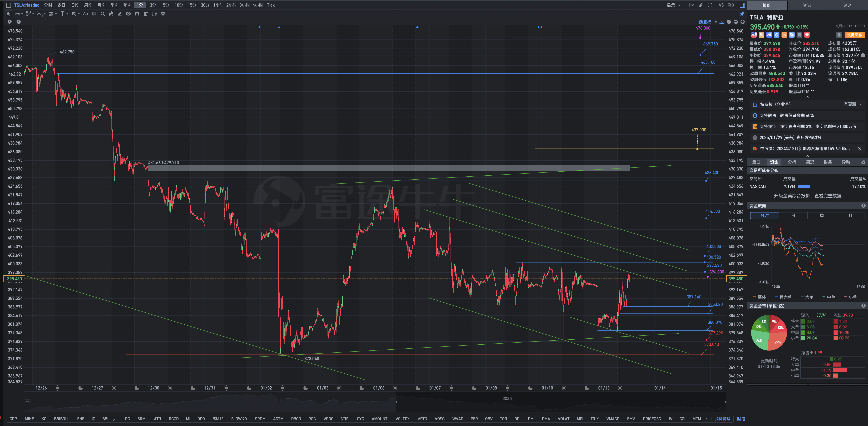This screenshot has height=426, width=868.
Task: Click the price alert bell icon
Action: (839, 35)
